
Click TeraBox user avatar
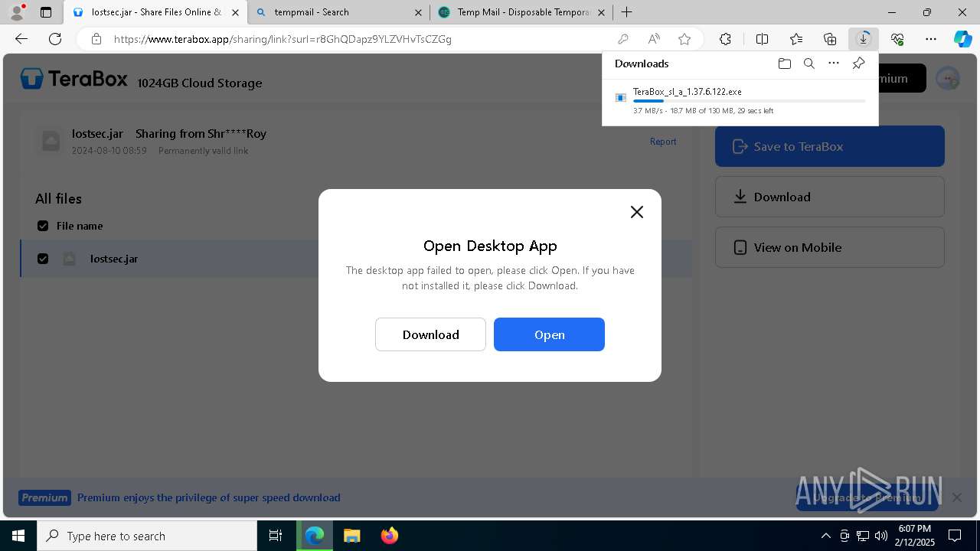pos(948,78)
